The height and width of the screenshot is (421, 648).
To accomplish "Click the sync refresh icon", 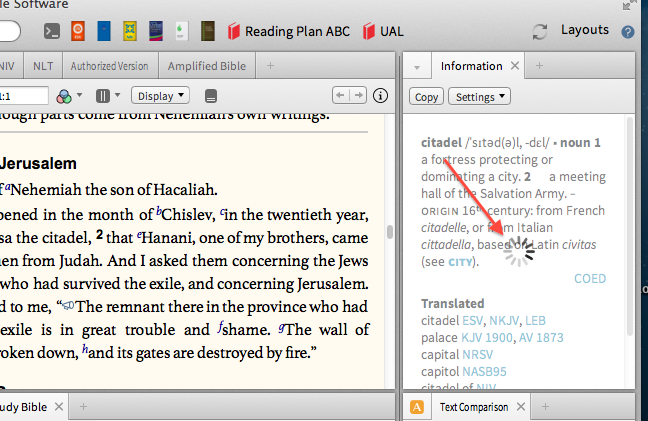I will (x=540, y=31).
